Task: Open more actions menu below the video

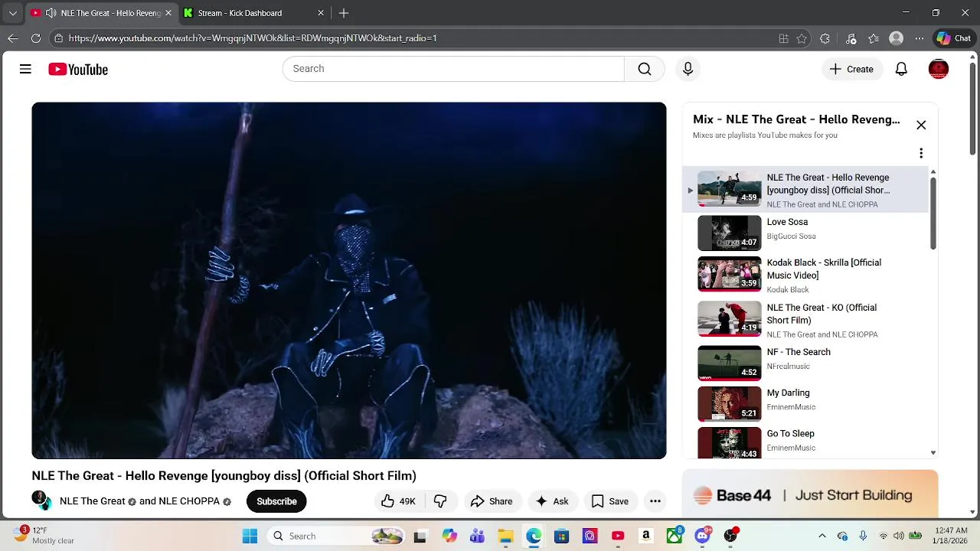Action: pos(655,501)
